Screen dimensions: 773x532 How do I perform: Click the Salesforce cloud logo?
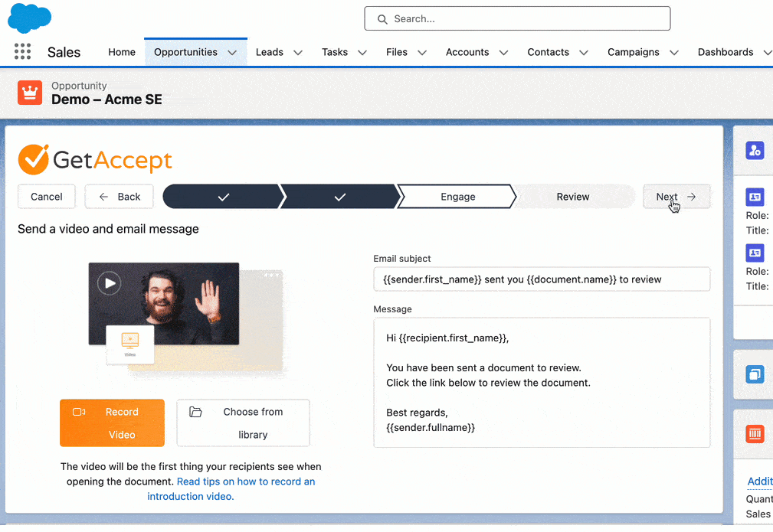pos(30,18)
